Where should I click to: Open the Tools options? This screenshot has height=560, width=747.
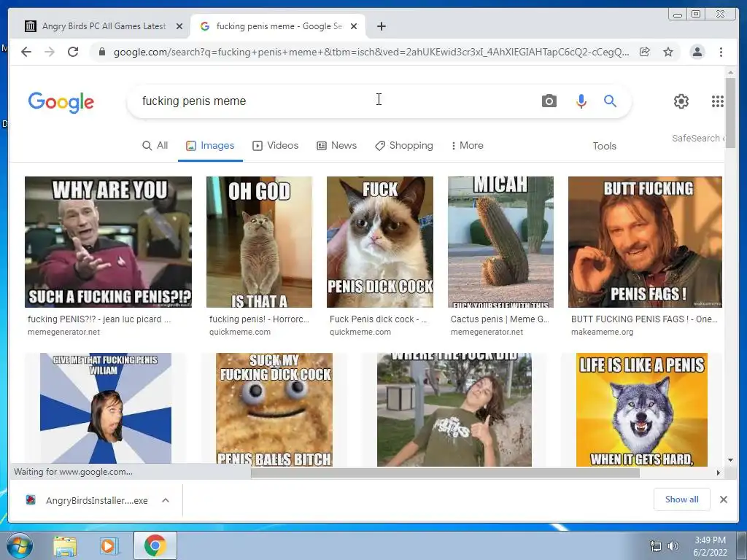click(x=604, y=146)
